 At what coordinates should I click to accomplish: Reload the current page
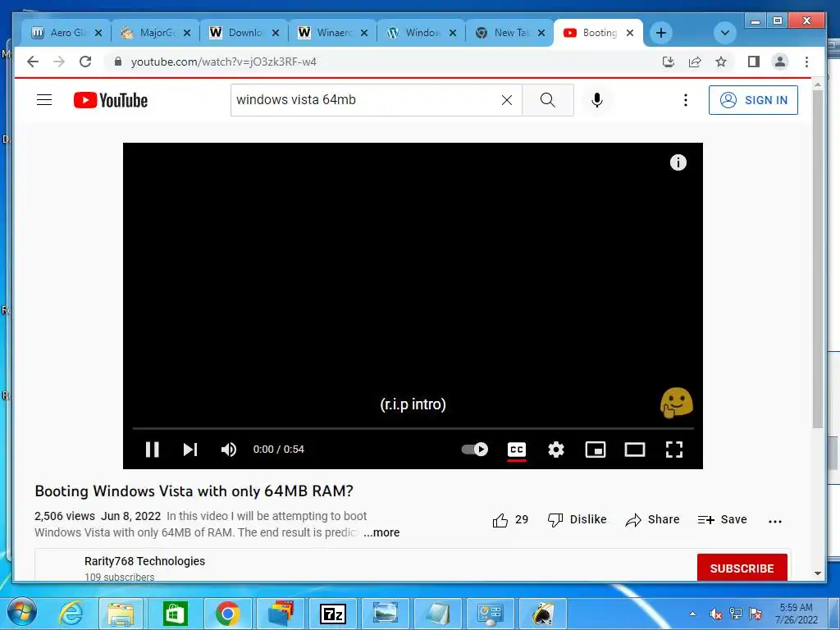click(85, 62)
